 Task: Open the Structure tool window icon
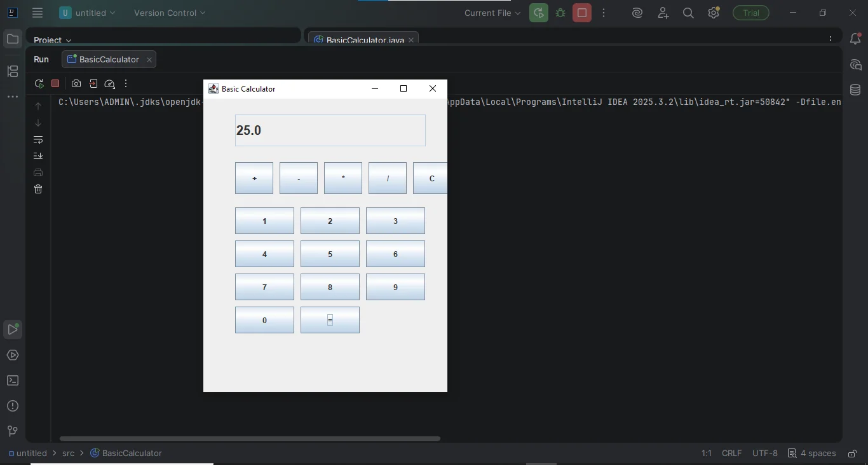(12, 71)
